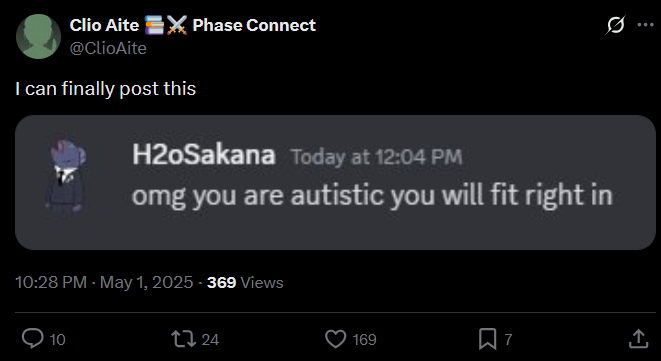Screen dimensions: 661x361
Task: Click the repost arrows icon
Action: 183,339
